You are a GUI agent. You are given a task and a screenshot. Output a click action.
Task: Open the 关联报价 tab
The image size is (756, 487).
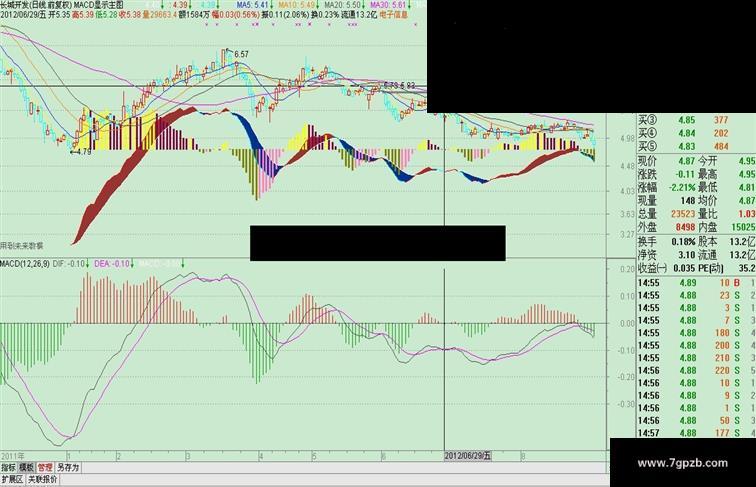coord(42,479)
